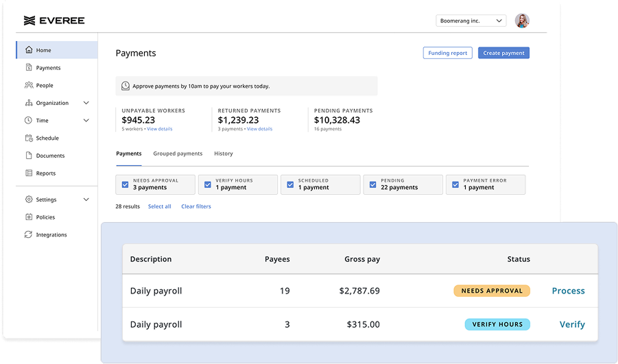
Task: Click the Gross pay column header
Action: pyautogui.click(x=362, y=259)
